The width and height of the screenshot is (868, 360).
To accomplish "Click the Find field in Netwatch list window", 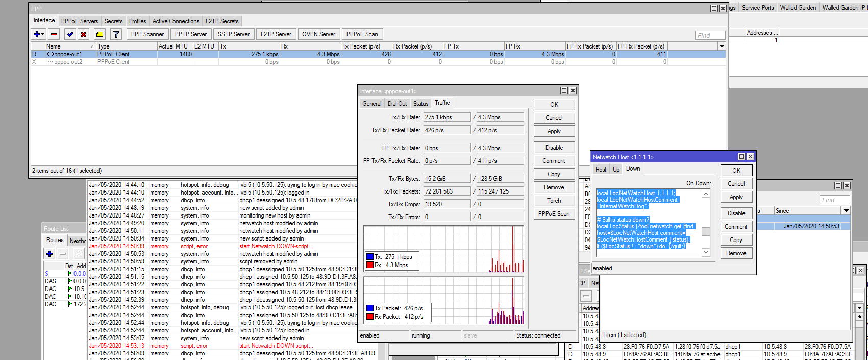I will click(835, 200).
